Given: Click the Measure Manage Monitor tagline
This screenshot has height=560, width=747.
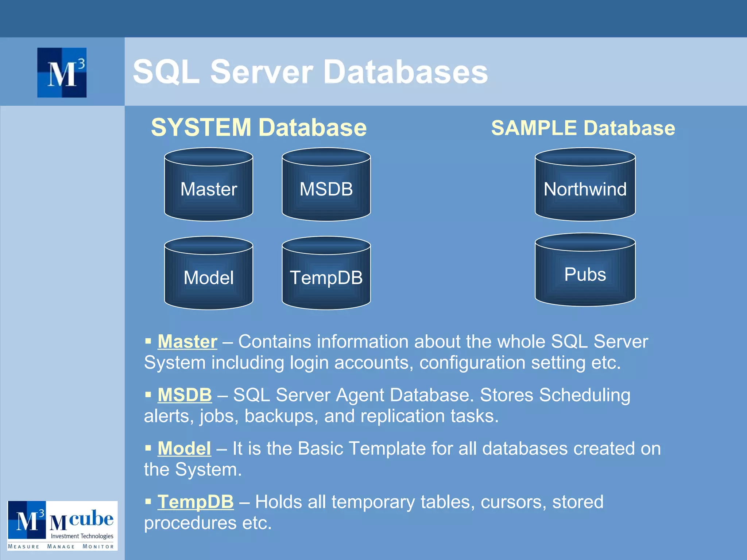Looking at the screenshot, I should tap(61, 547).
